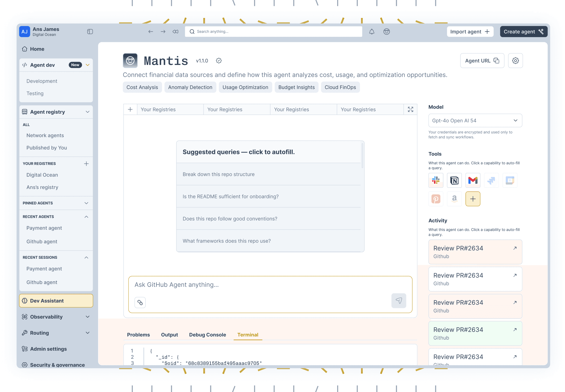Click the Slack tool icon
Screen dimensions: 565x392
pyautogui.click(x=435, y=180)
